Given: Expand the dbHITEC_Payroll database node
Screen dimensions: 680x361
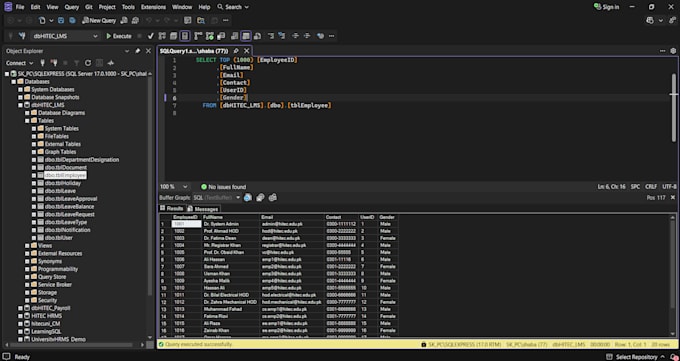Looking at the screenshot, I should [20, 308].
